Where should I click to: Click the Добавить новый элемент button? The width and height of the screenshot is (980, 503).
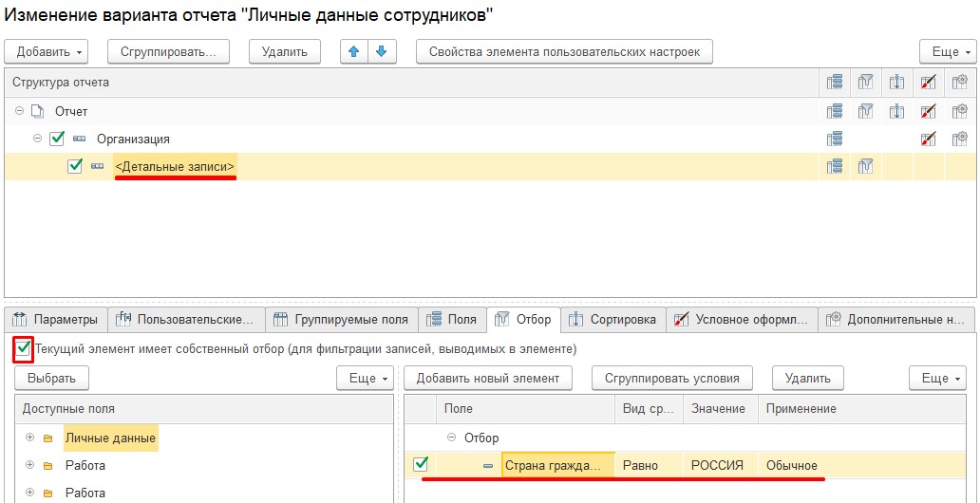point(487,378)
